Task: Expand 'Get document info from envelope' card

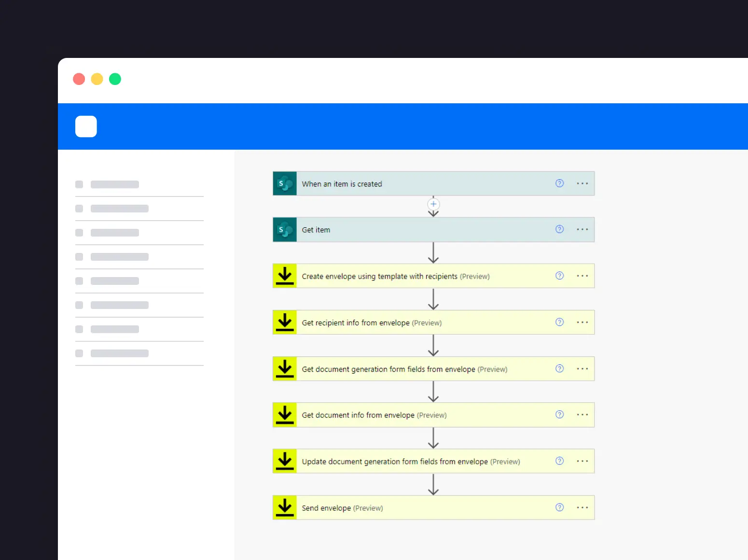Action: tap(433, 415)
